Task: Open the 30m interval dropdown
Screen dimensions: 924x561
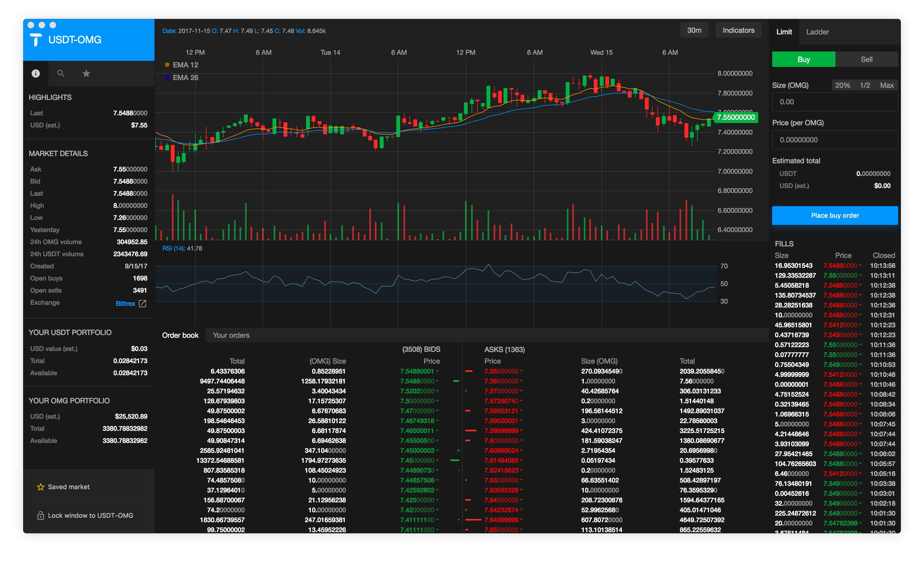Action: point(694,30)
